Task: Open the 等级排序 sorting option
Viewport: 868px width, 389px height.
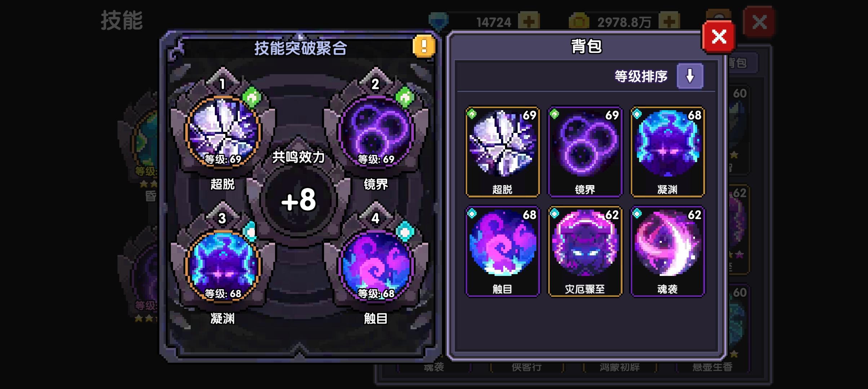Action: pyautogui.click(x=641, y=76)
